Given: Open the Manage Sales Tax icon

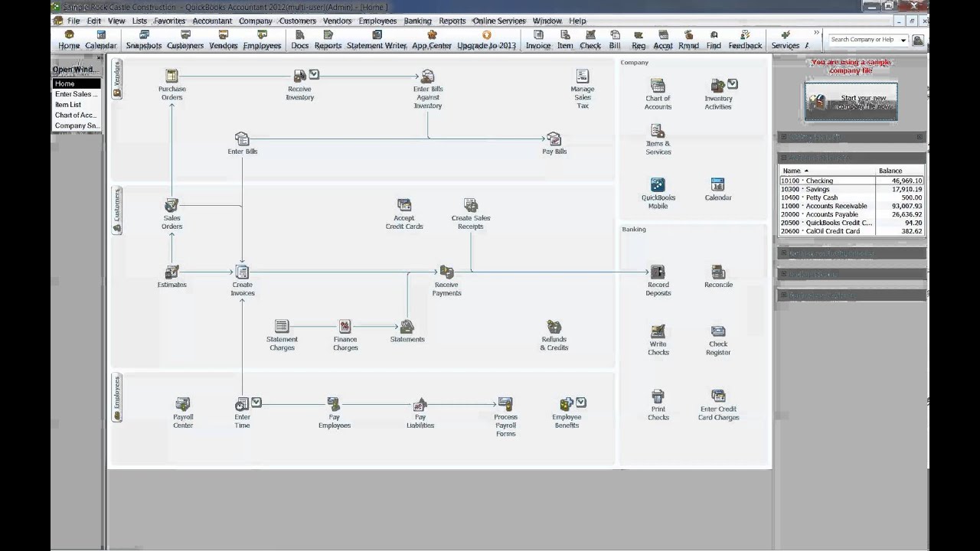Looking at the screenshot, I should tap(582, 76).
